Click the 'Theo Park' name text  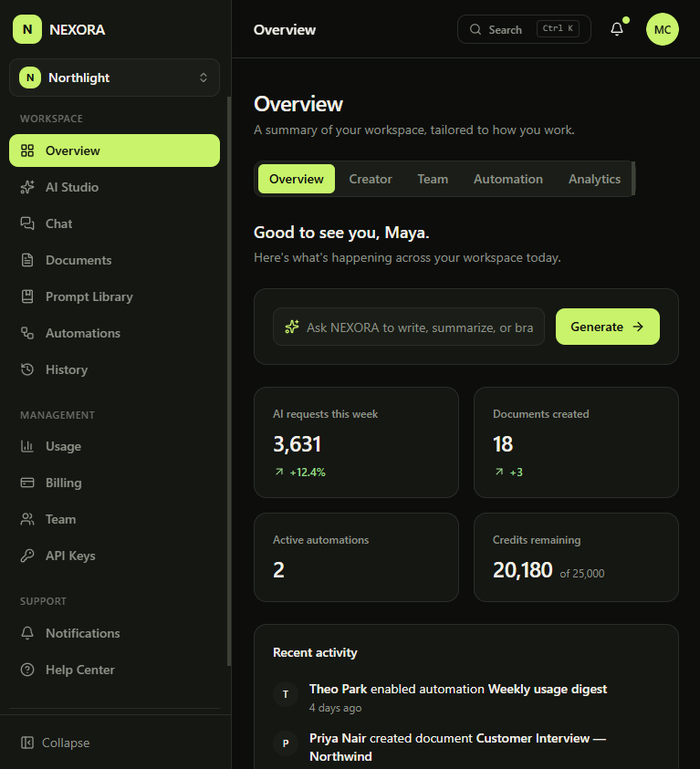pos(338,689)
